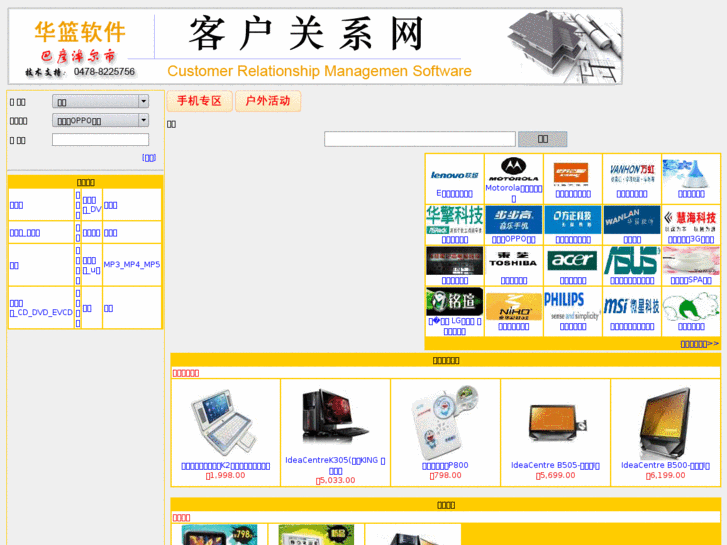Open the K2 netbook title link

(x=225, y=466)
